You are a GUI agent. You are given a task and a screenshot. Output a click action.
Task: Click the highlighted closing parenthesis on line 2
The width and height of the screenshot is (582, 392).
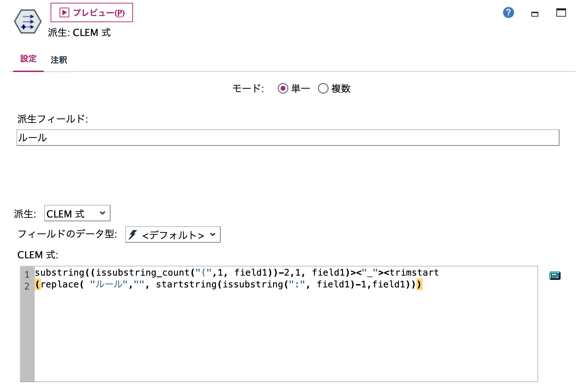[419, 285]
